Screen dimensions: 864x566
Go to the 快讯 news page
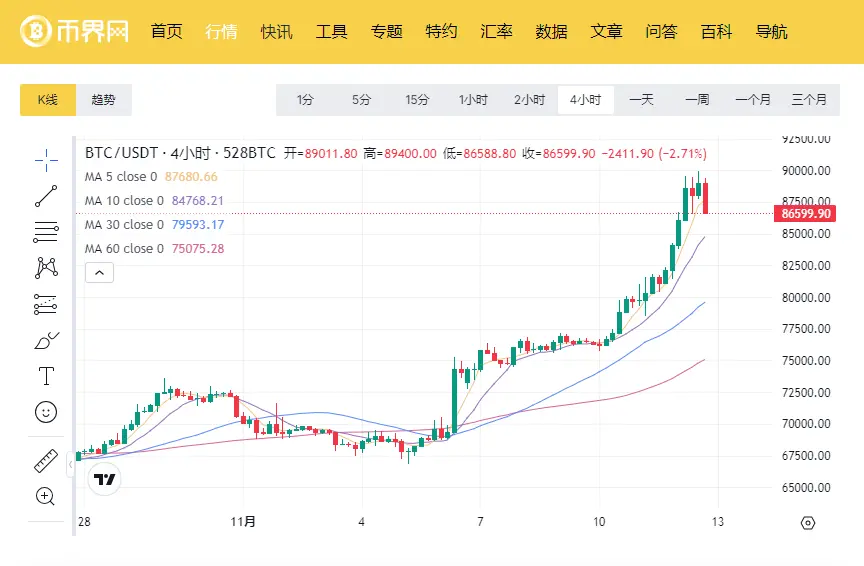pyautogui.click(x=277, y=31)
